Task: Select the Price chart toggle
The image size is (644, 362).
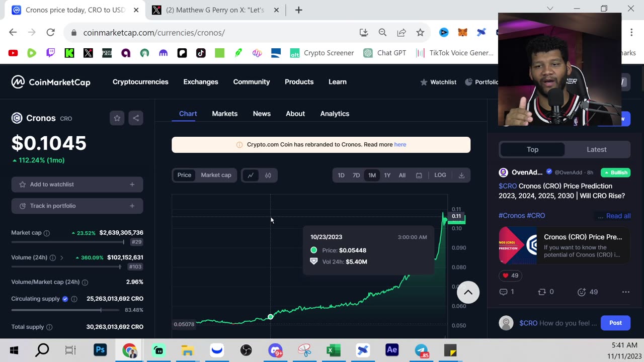Action: point(184,175)
